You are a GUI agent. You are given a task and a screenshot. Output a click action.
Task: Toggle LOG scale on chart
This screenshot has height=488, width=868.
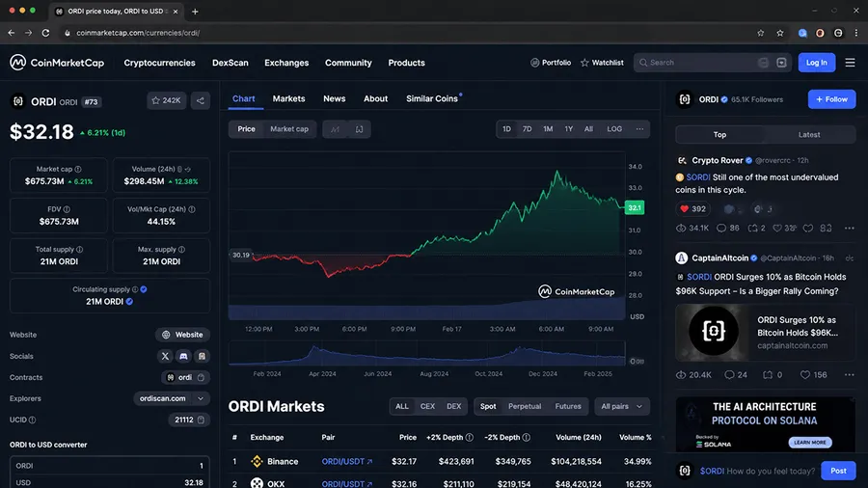click(x=614, y=129)
